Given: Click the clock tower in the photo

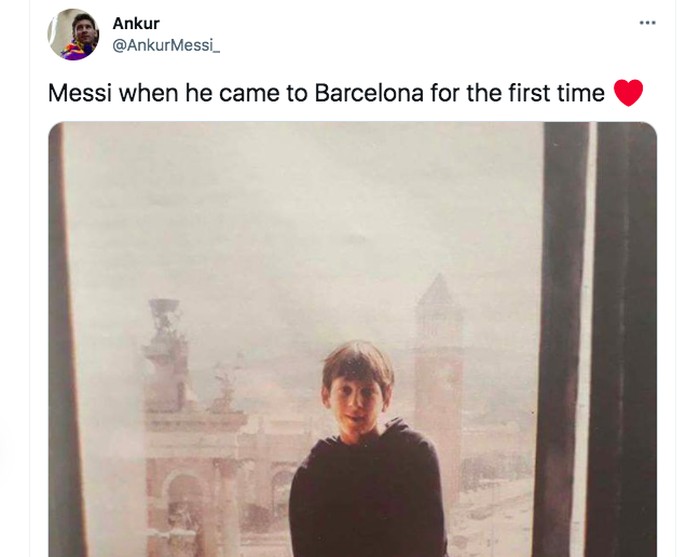Looking at the screenshot, I should pyautogui.click(x=440, y=370).
